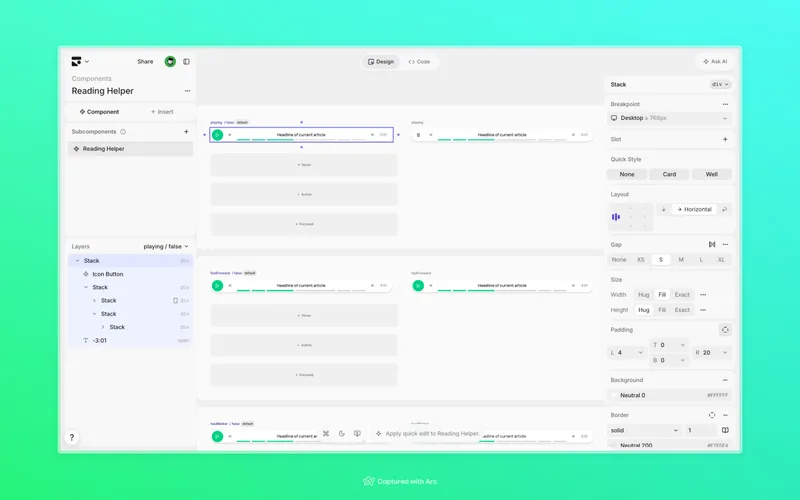
Task: Select Card quick style
Action: 669,174
